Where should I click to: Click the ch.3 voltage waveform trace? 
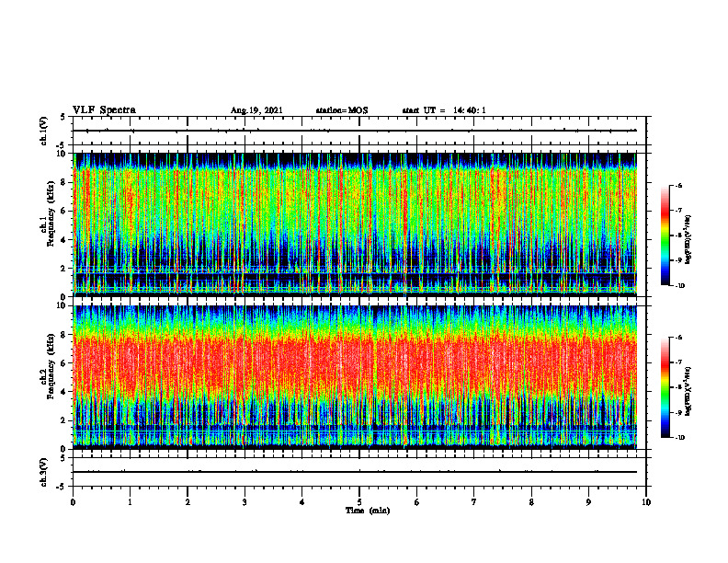point(355,472)
